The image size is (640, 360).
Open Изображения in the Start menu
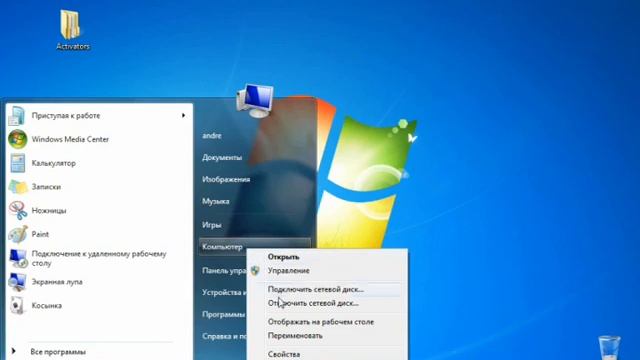pos(226,180)
